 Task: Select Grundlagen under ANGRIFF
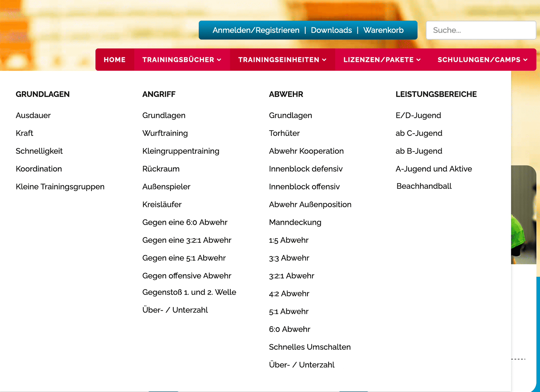[x=164, y=115]
